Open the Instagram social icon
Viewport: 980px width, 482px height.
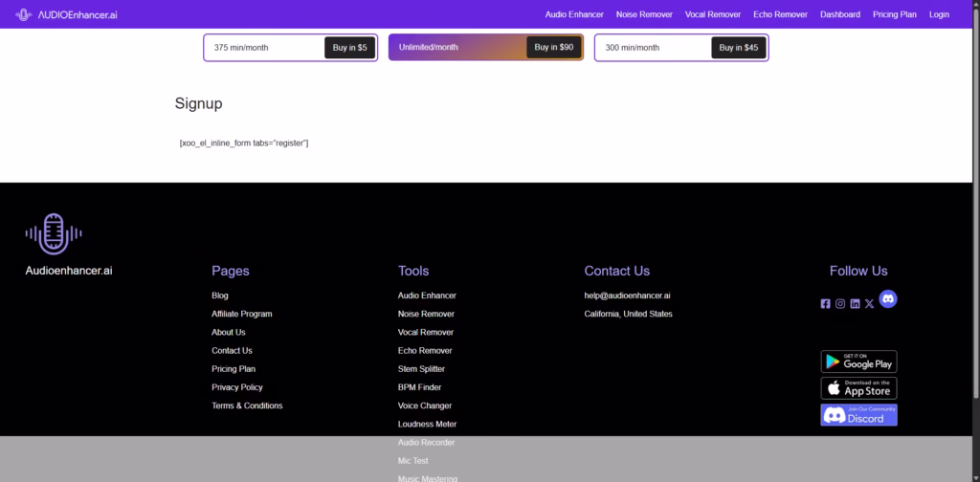coord(840,303)
